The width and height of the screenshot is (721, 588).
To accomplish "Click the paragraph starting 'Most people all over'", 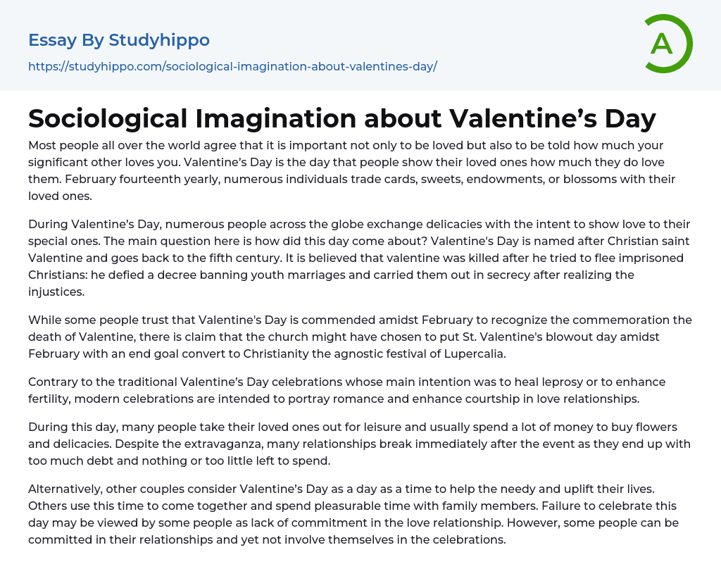I will [x=352, y=170].
